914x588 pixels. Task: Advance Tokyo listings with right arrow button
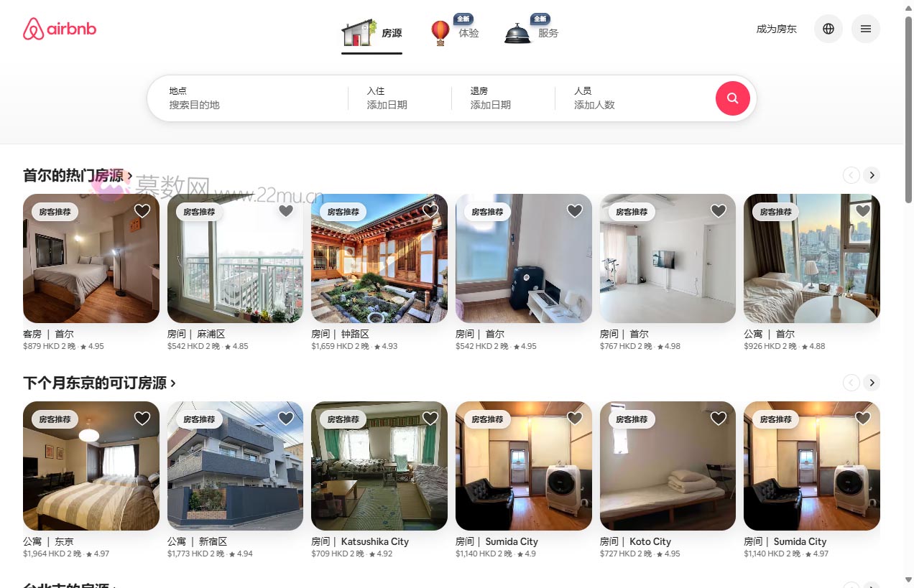[872, 383]
